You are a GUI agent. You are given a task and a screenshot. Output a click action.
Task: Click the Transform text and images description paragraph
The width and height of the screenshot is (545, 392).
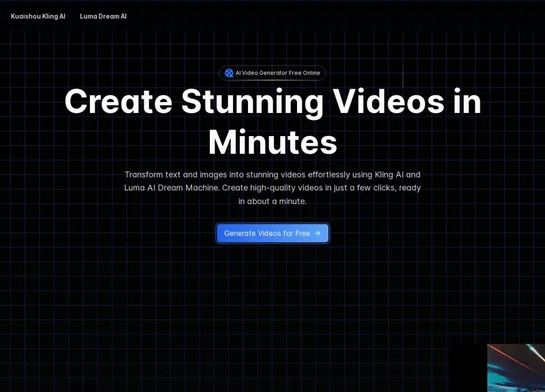point(272,188)
